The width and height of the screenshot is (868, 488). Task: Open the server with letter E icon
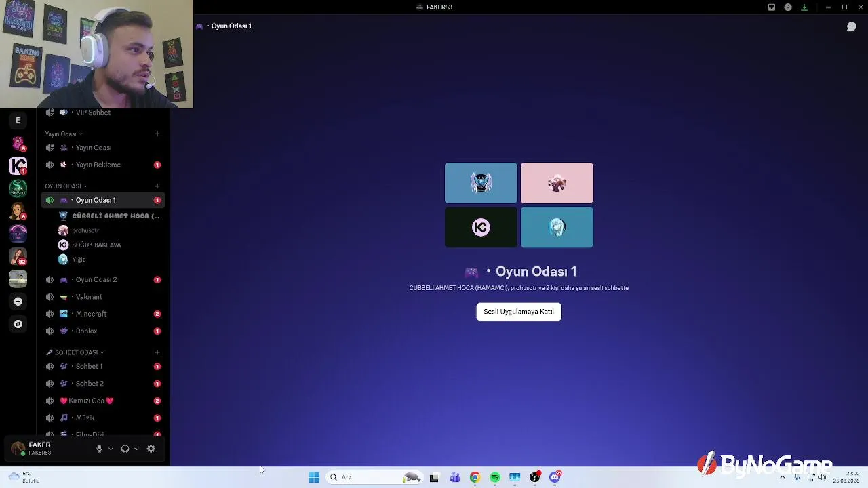coord(18,121)
